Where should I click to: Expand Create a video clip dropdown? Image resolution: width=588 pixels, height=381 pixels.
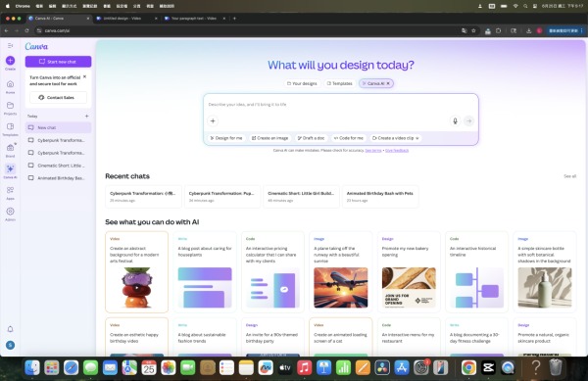click(x=396, y=138)
